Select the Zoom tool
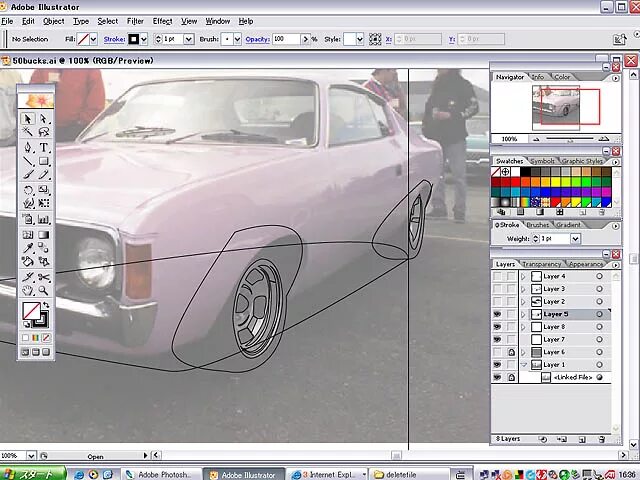 click(x=44, y=291)
